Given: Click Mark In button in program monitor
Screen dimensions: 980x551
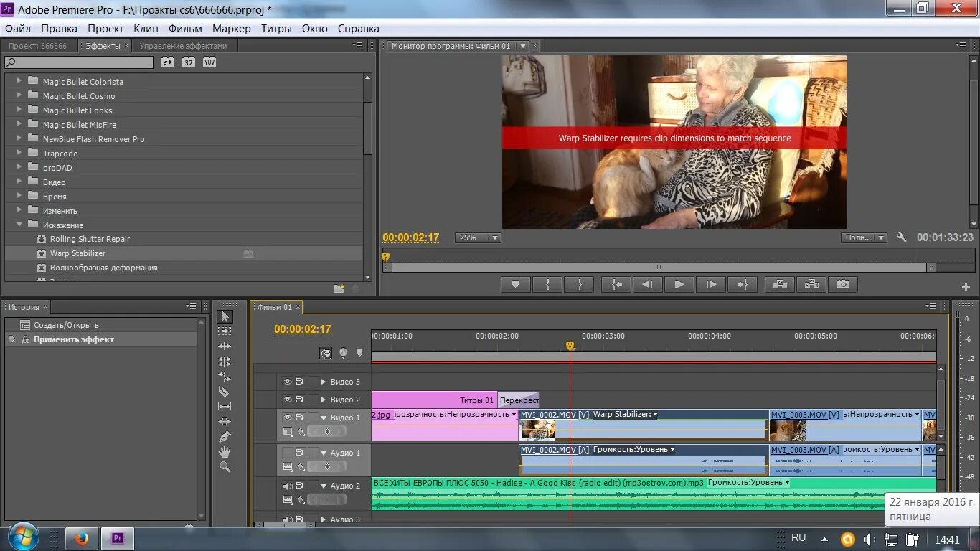Looking at the screenshot, I should tap(548, 284).
